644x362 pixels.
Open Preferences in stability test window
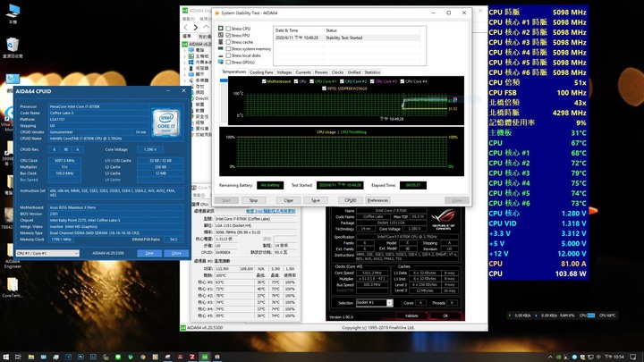point(377,200)
